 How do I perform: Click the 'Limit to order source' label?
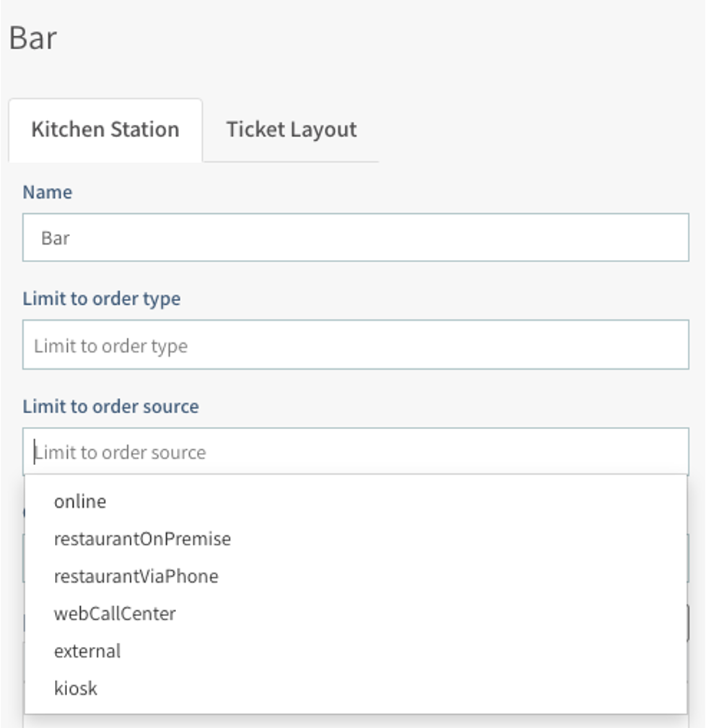[x=110, y=406]
